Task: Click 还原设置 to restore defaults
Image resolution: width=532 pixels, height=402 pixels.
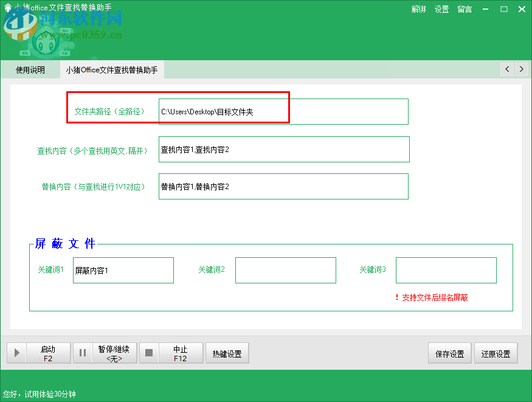Action: pos(496,353)
